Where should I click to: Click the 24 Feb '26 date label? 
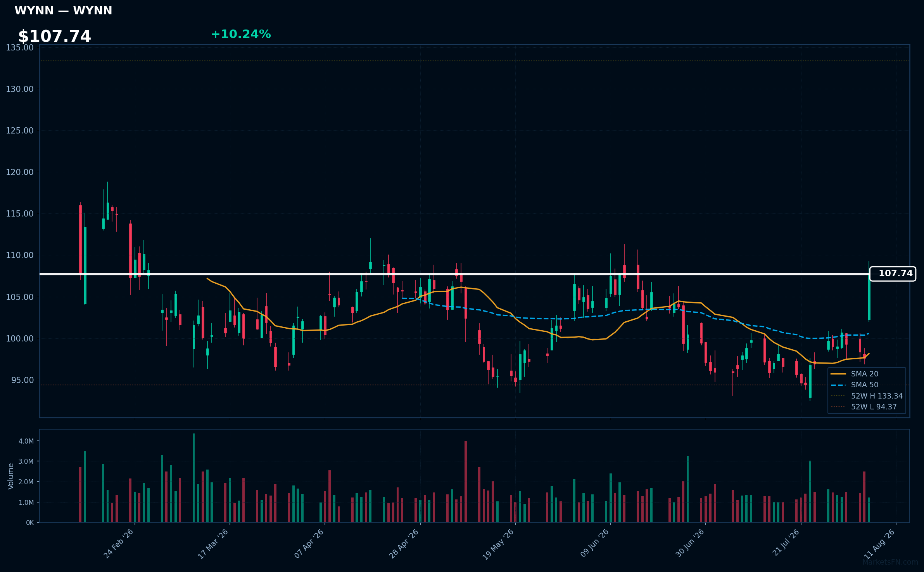(x=119, y=544)
